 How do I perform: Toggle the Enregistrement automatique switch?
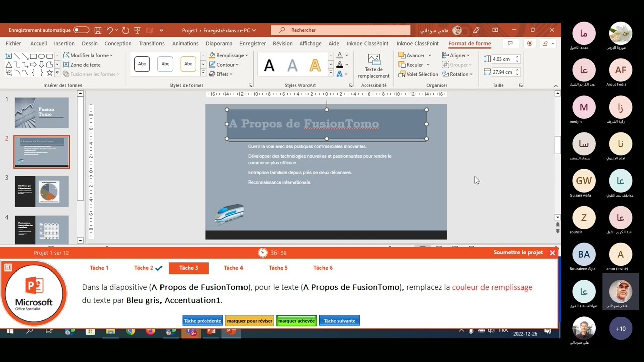coord(81,30)
